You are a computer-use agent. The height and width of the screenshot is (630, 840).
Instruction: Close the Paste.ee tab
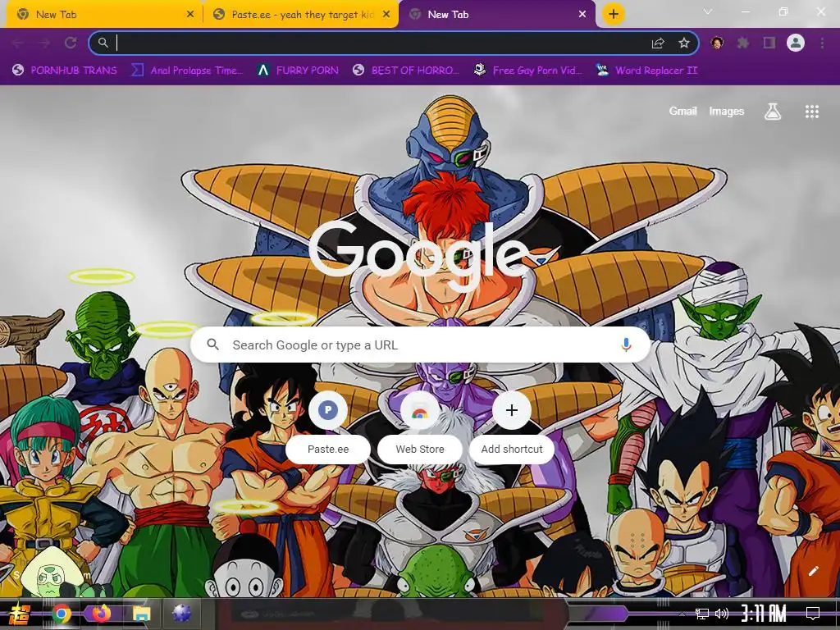(386, 15)
